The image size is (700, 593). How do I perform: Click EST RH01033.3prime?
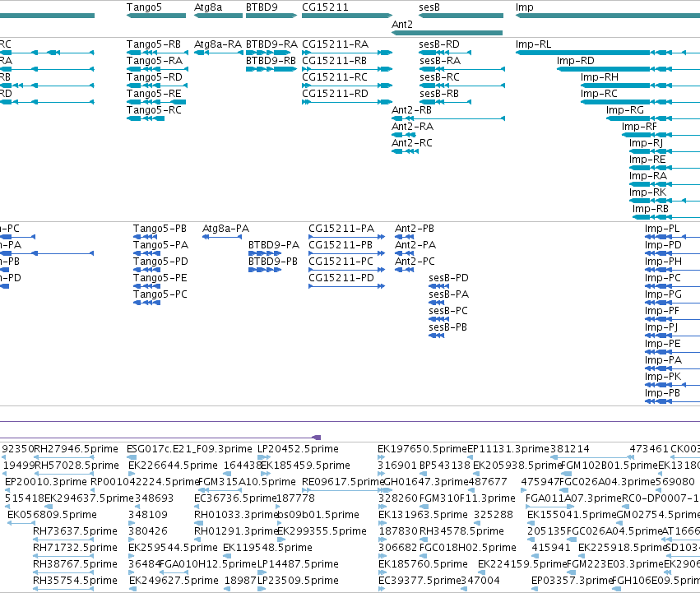click(201, 523)
